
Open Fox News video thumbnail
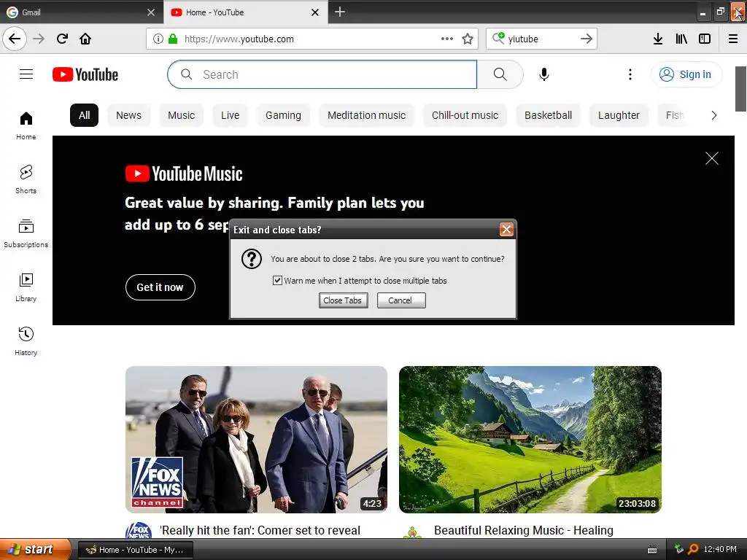(x=256, y=439)
